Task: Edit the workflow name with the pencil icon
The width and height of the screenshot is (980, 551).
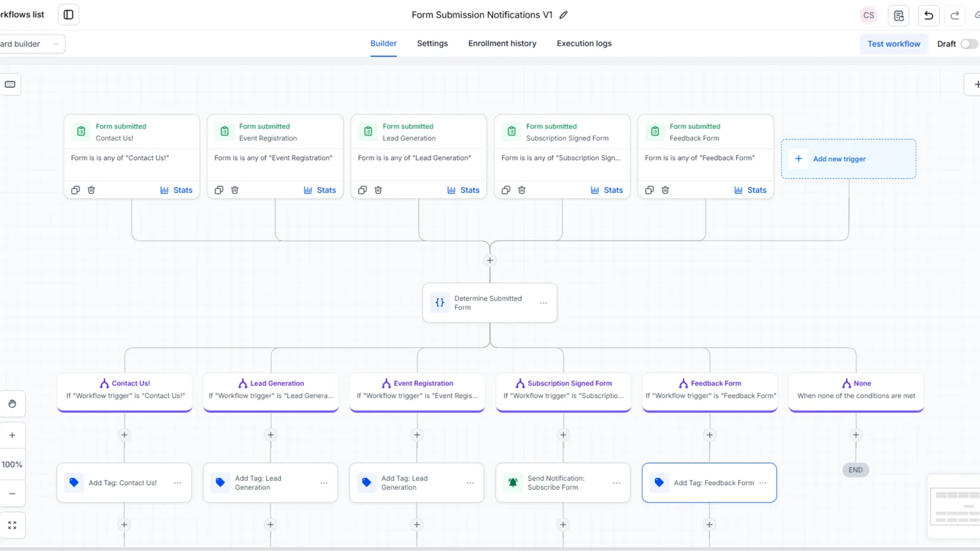Action: coord(563,15)
